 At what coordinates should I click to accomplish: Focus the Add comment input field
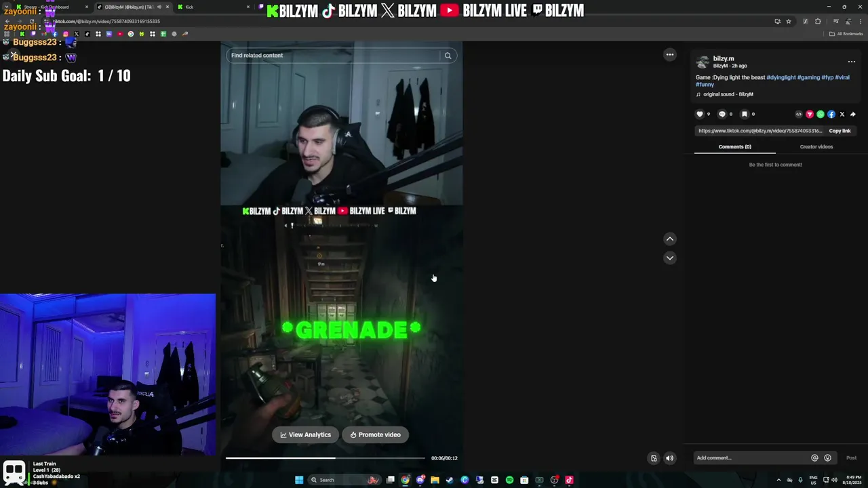[x=752, y=457]
